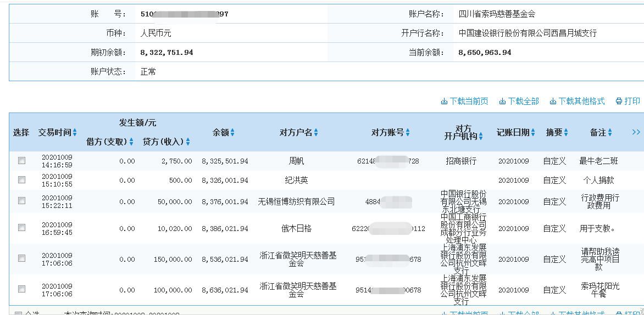Sort by 借方(支取) arrow icon
This screenshot has width=644, height=315.
[131, 142]
